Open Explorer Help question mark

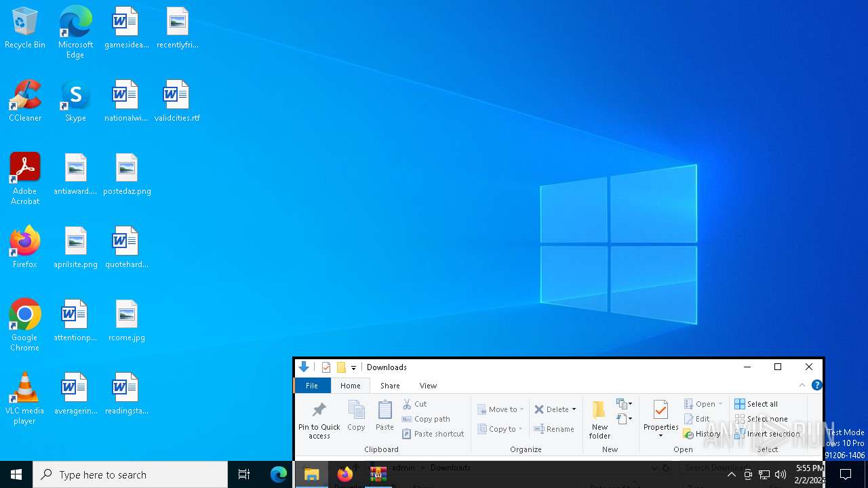tap(816, 385)
